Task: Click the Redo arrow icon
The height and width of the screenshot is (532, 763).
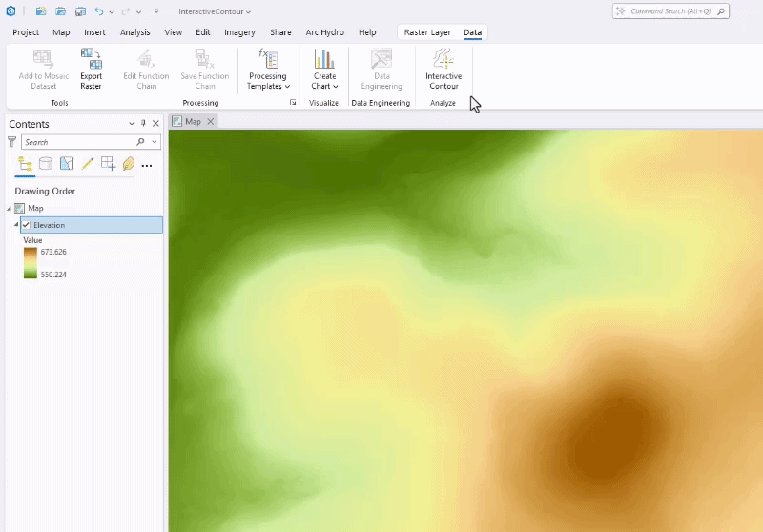Action: [x=126, y=11]
